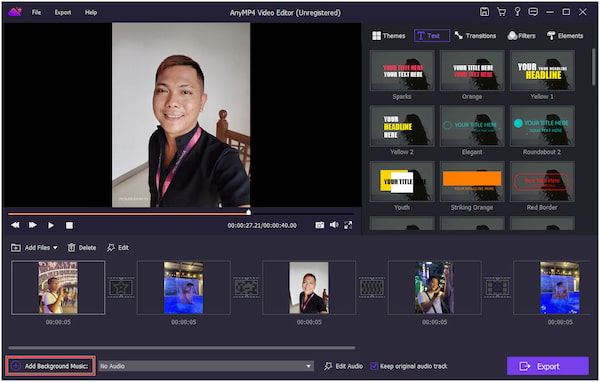Stop the video preview
The height and width of the screenshot is (382, 600).
(69, 225)
